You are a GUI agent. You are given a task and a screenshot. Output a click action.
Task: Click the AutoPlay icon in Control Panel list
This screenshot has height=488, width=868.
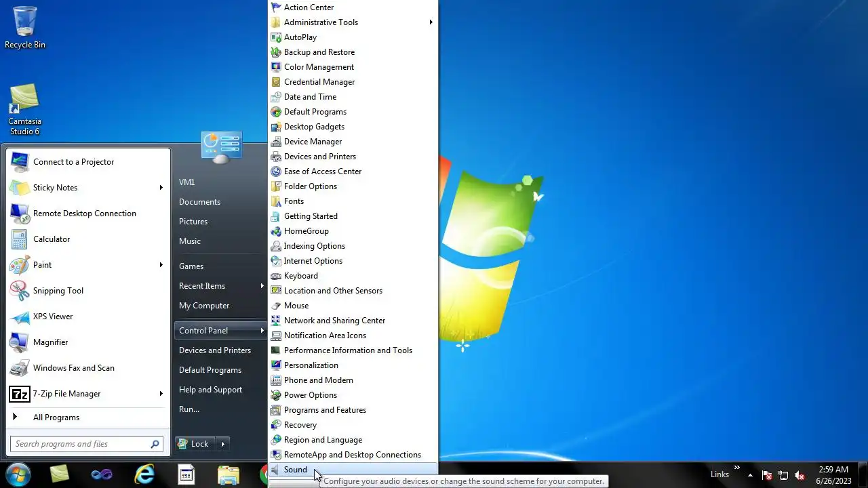276,37
